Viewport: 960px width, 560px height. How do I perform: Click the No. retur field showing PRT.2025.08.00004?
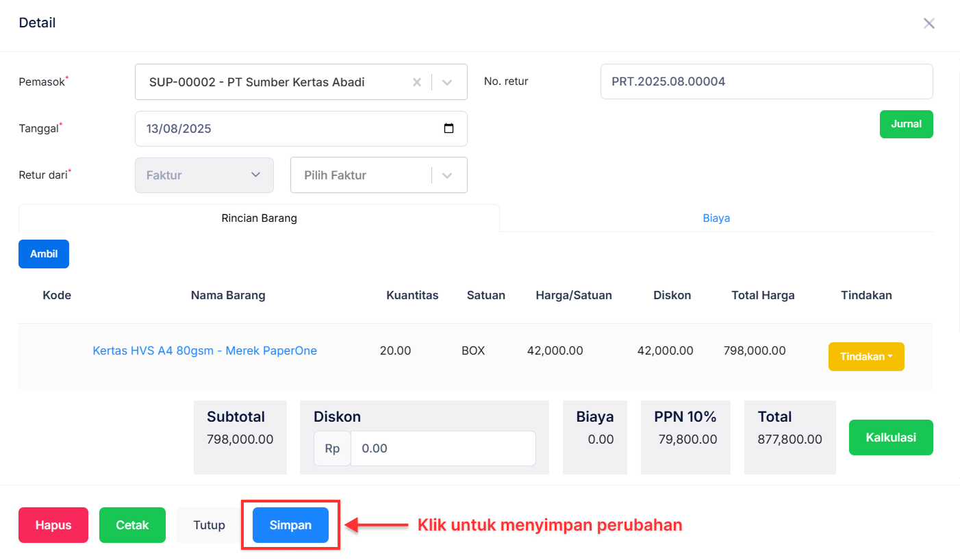click(x=766, y=81)
